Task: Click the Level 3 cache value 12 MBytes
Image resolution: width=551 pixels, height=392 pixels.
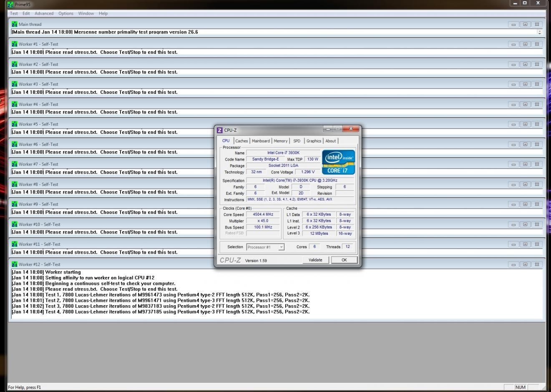Action: pos(319,234)
